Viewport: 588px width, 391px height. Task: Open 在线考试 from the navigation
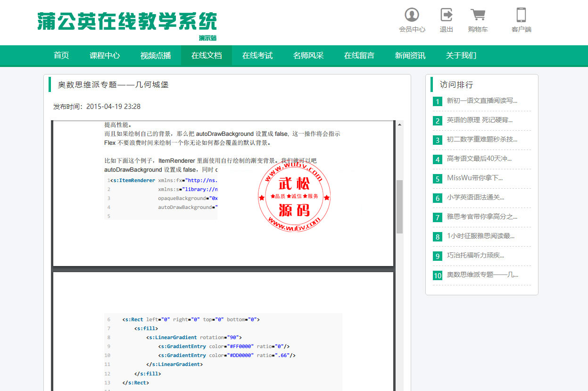coord(257,56)
